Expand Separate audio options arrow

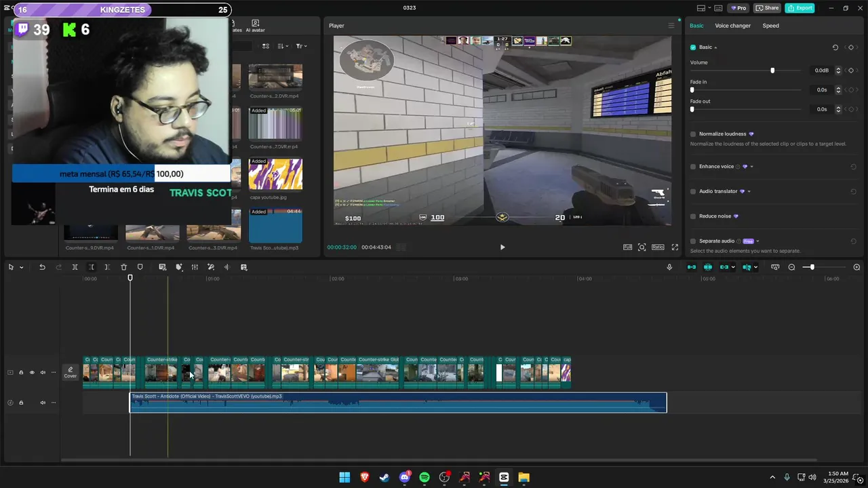tap(757, 241)
